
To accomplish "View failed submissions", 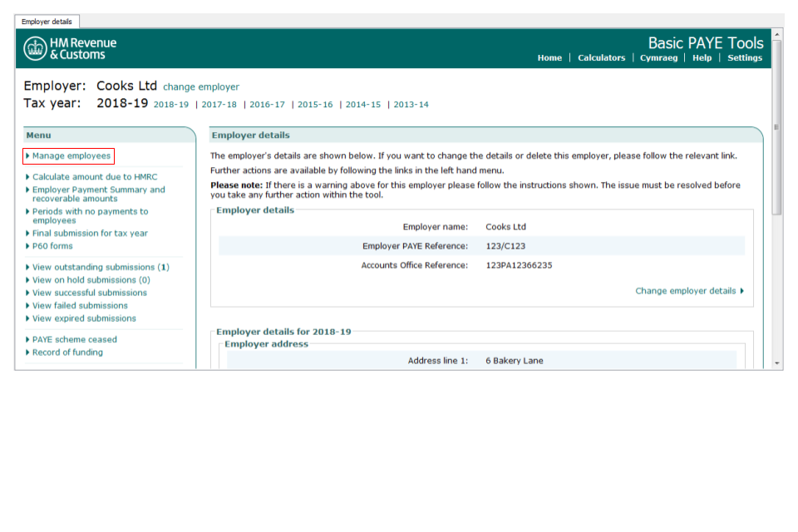I will pos(80,306).
